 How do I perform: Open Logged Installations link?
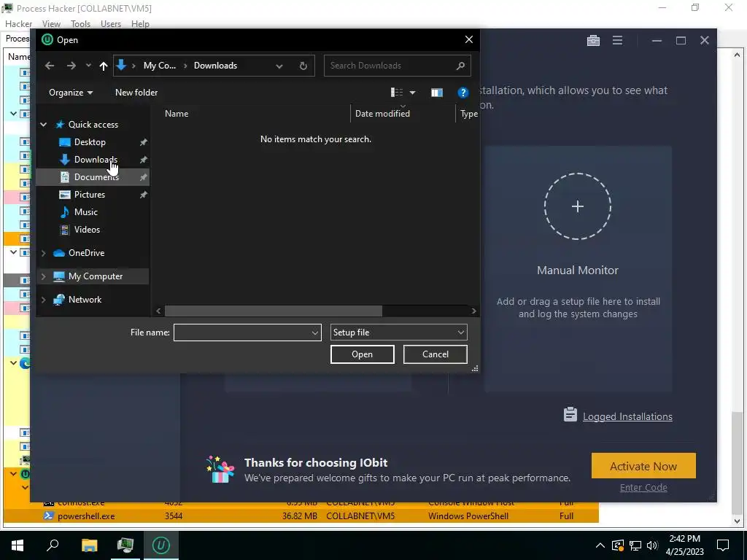(x=627, y=416)
